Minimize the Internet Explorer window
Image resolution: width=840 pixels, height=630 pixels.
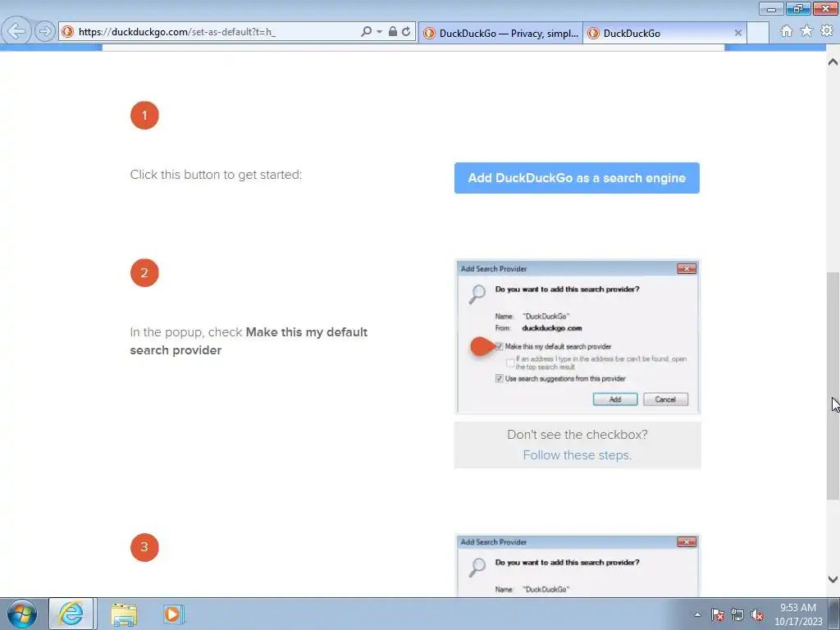click(771, 8)
